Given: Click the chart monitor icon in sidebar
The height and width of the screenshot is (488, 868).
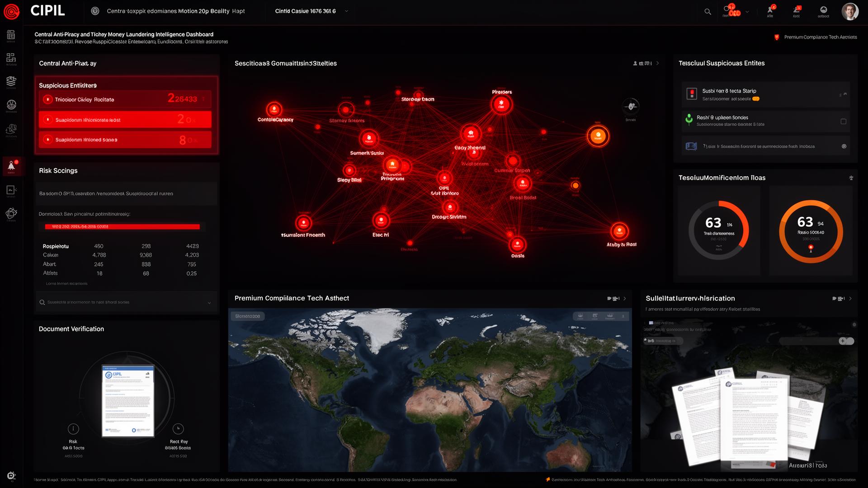Looking at the screenshot, I should click(x=11, y=190).
